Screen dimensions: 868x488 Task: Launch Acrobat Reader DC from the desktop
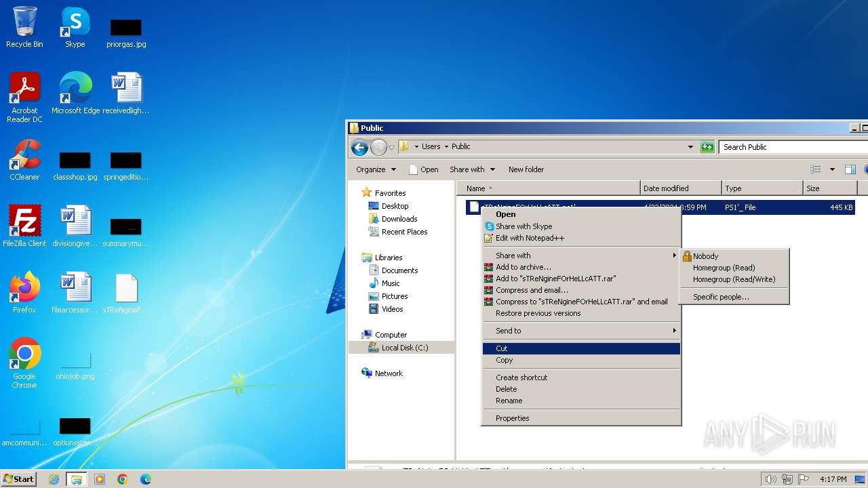tap(24, 98)
